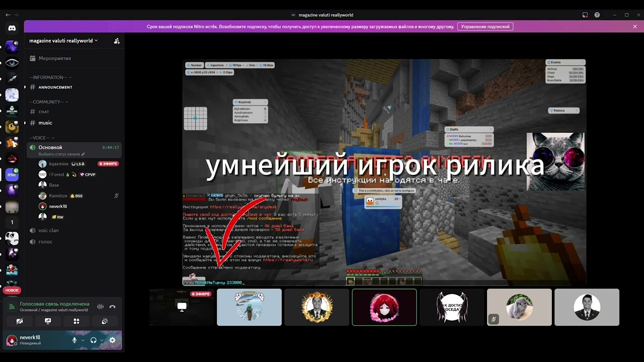Open Discord home direct messages icon

click(x=12, y=28)
